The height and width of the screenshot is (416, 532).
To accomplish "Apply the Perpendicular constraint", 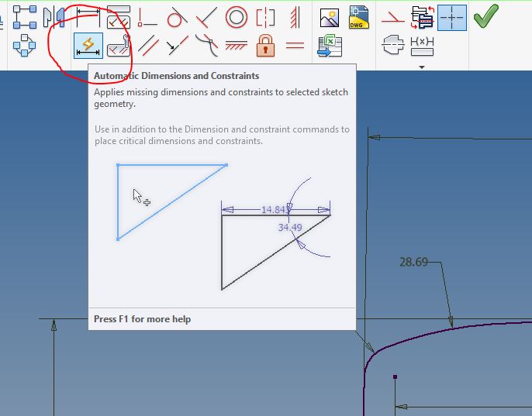I will (x=206, y=18).
